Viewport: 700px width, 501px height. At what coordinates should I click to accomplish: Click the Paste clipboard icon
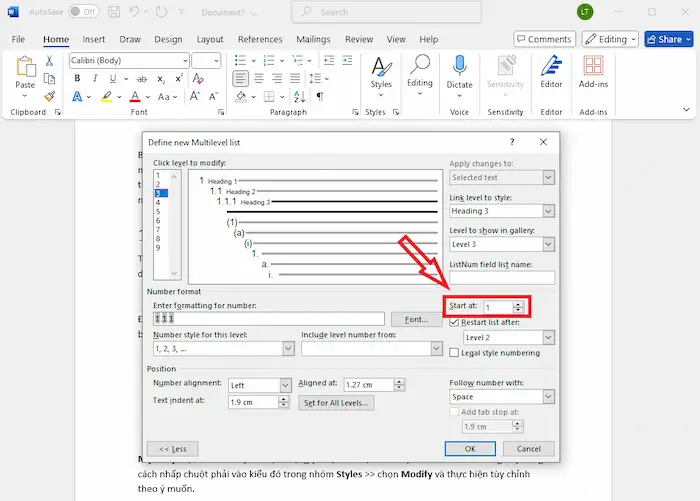tap(25, 68)
